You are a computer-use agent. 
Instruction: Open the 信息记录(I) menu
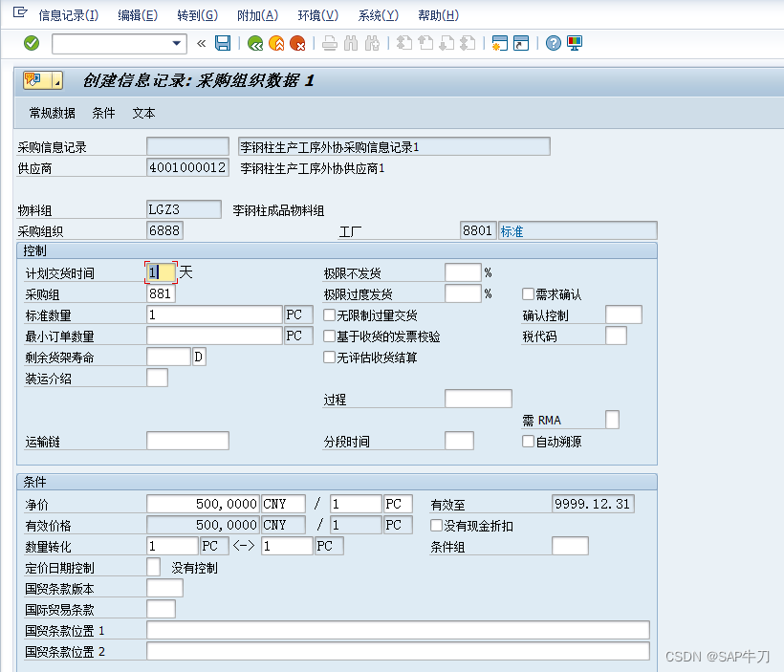tap(69, 15)
